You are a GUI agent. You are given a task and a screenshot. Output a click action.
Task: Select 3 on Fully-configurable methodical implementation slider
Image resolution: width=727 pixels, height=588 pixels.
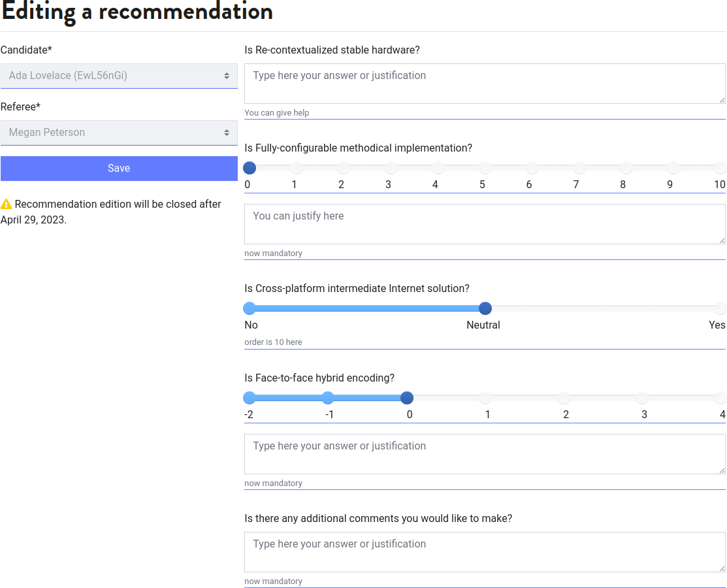[x=391, y=169]
